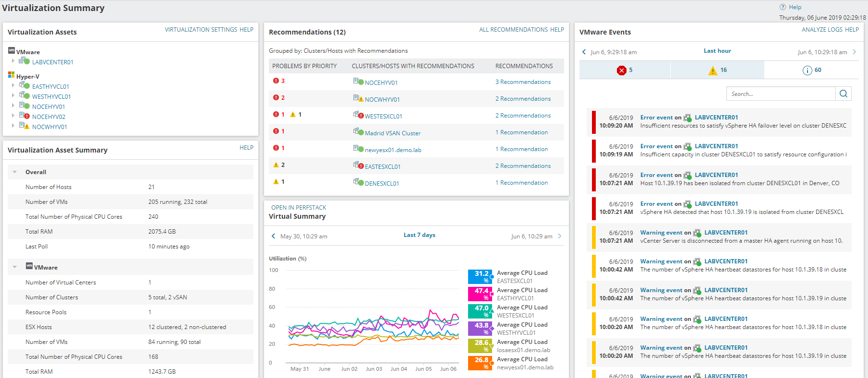Open the OPEN IN PERFSTACK link
Image resolution: width=868 pixels, height=378 pixels.
click(x=299, y=208)
